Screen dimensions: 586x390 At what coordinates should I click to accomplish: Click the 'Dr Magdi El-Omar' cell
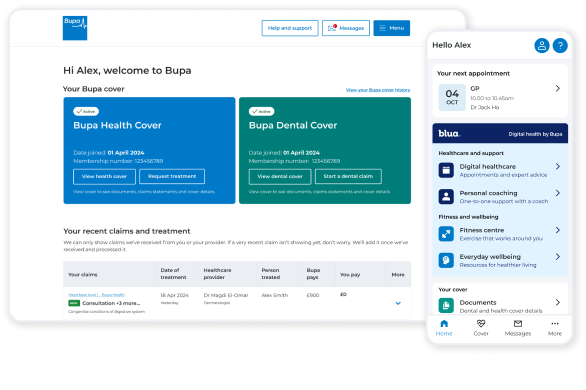point(226,295)
